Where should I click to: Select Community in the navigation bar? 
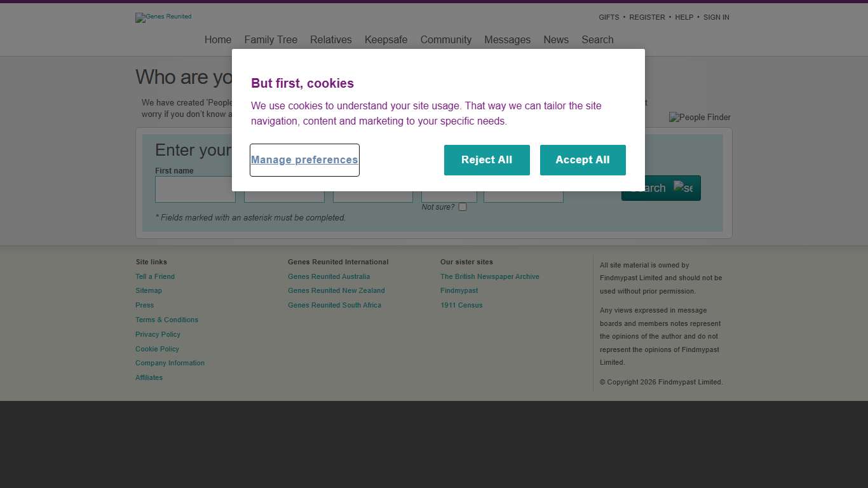445,39
